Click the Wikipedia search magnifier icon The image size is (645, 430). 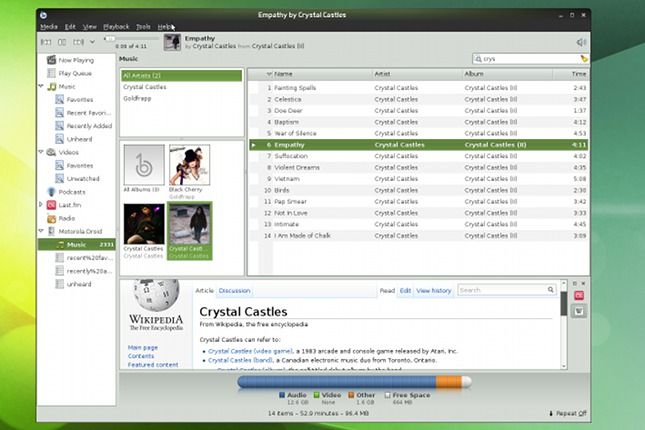coord(550,290)
